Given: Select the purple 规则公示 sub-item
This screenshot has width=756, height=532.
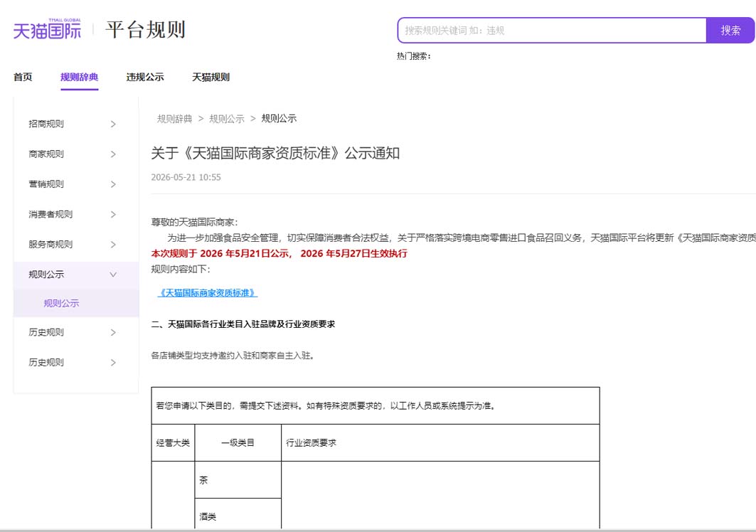Looking at the screenshot, I should point(61,304).
